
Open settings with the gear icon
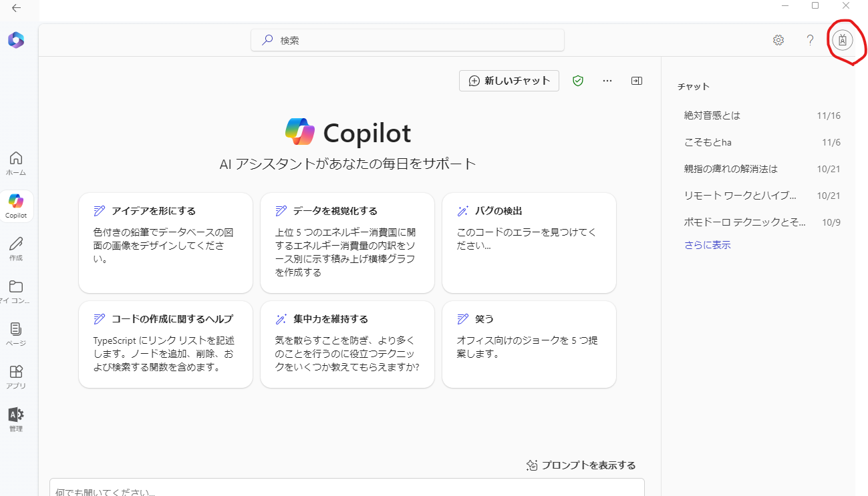[778, 40]
